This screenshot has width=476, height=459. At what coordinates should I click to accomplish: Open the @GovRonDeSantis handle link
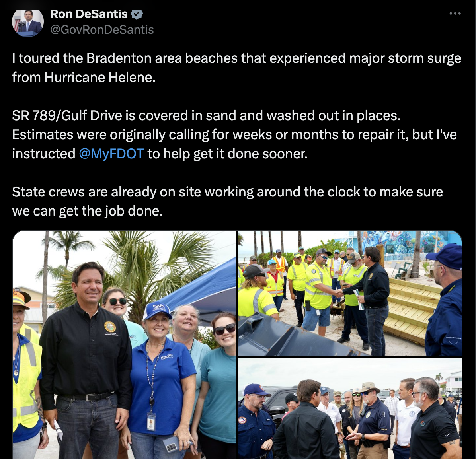pyautogui.click(x=102, y=30)
